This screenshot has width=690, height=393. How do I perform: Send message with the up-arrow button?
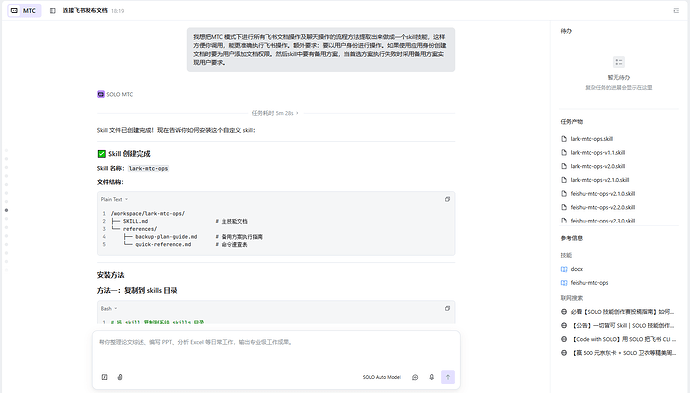tap(448, 377)
